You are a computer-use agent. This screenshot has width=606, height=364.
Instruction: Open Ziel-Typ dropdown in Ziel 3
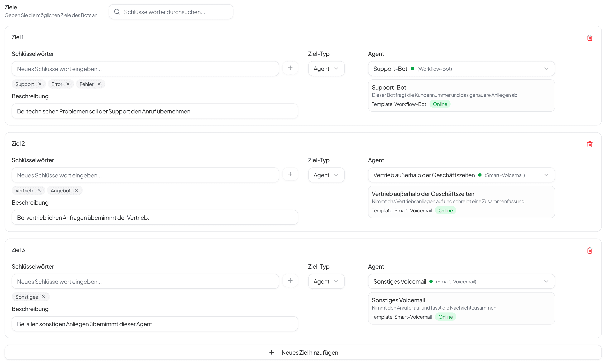point(326,281)
